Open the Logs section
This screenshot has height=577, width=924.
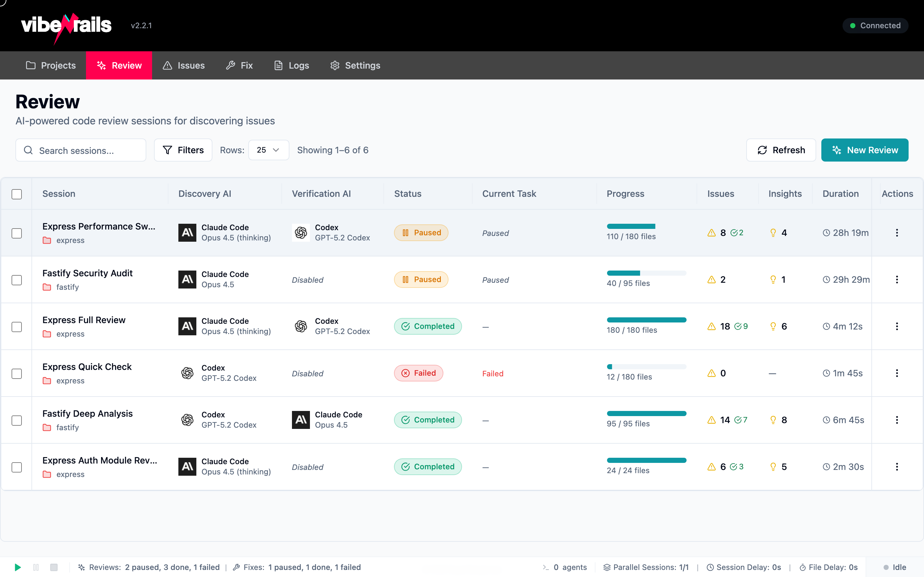pyautogui.click(x=291, y=65)
